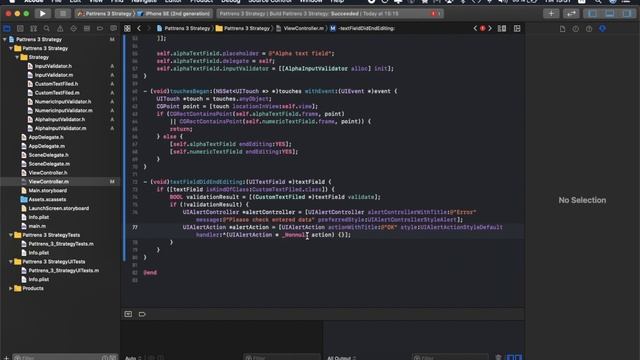
Task: Open the Issue navigator
Action: (x=60, y=29)
